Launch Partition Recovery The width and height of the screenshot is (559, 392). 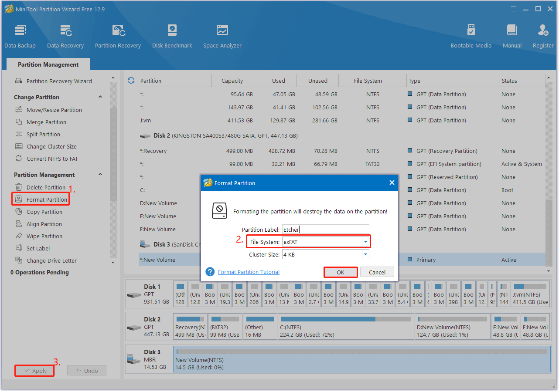(118, 36)
